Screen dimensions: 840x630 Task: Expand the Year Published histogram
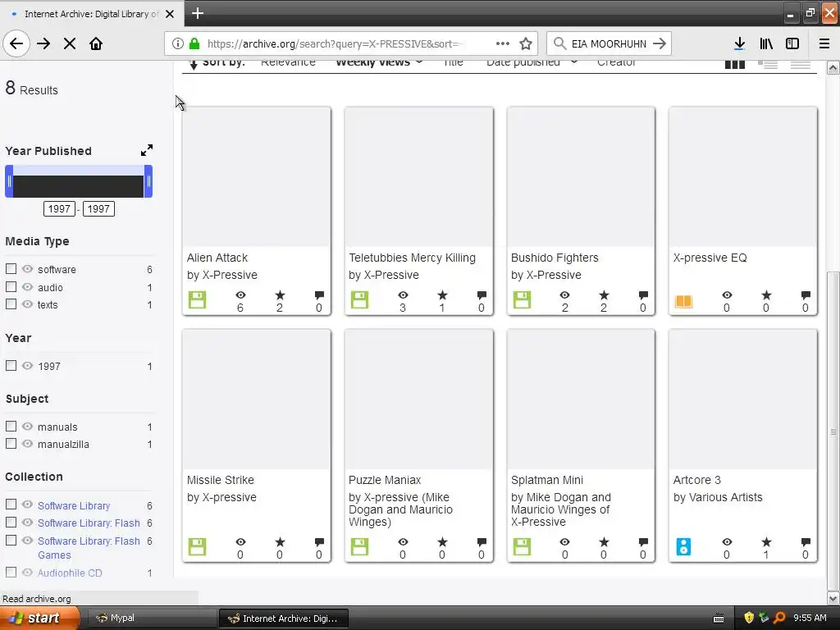pyautogui.click(x=147, y=151)
